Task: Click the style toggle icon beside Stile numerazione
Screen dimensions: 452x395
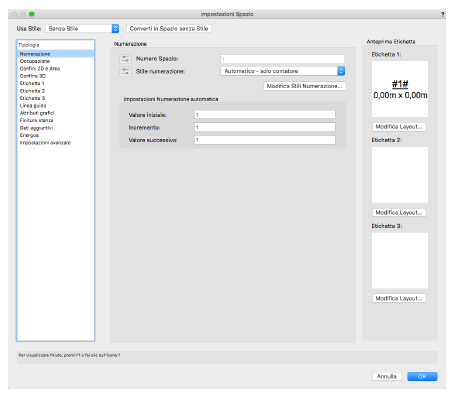Action: [x=125, y=71]
